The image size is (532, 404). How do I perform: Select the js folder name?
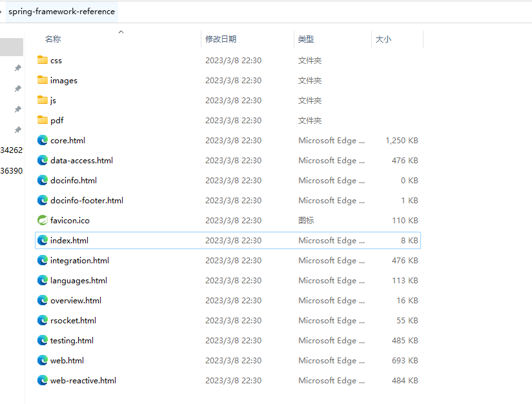(53, 101)
